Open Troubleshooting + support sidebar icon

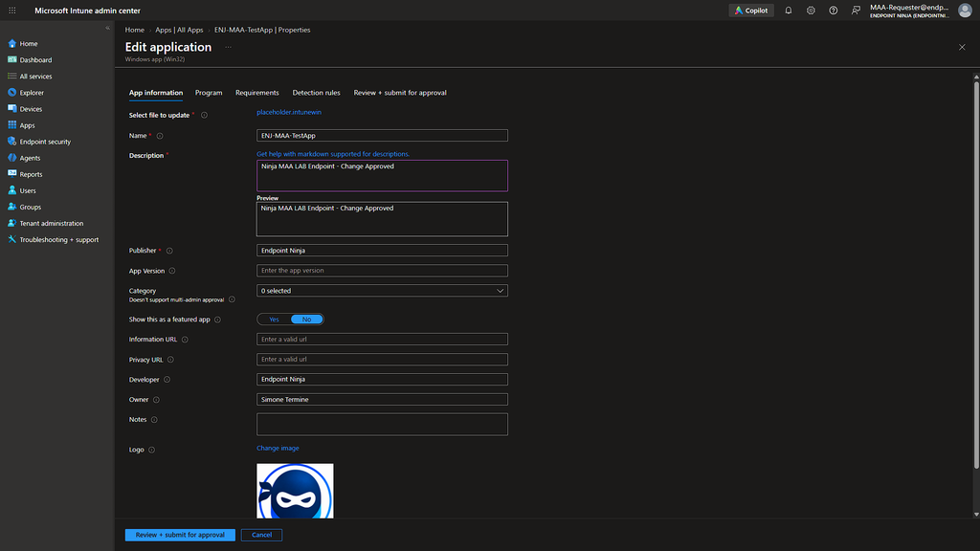[x=11, y=239]
